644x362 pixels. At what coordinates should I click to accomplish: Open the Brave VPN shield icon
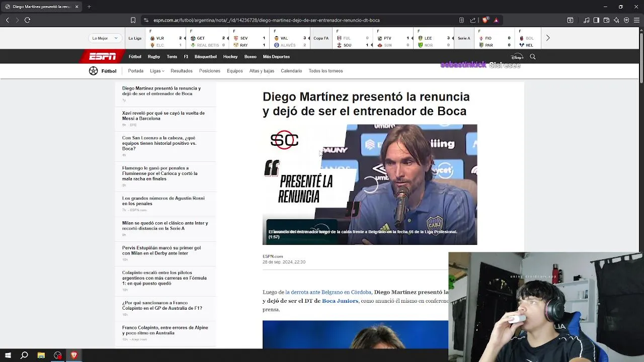pyautogui.click(x=626, y=20)
